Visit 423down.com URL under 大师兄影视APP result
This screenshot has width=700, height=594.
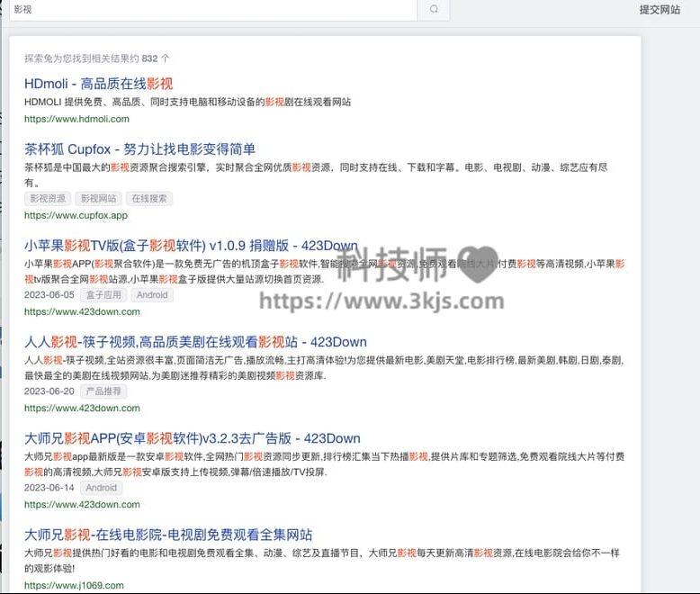[82, 505]
